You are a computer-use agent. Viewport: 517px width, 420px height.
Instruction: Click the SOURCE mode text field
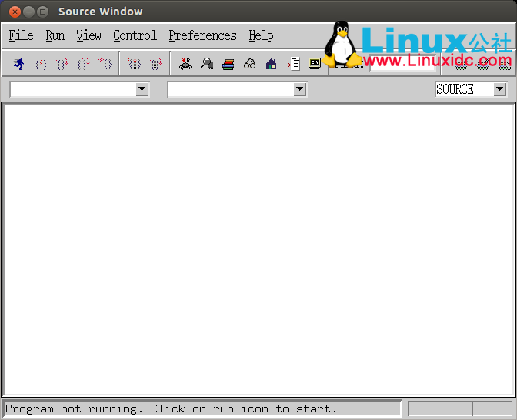tap(464, 89)
